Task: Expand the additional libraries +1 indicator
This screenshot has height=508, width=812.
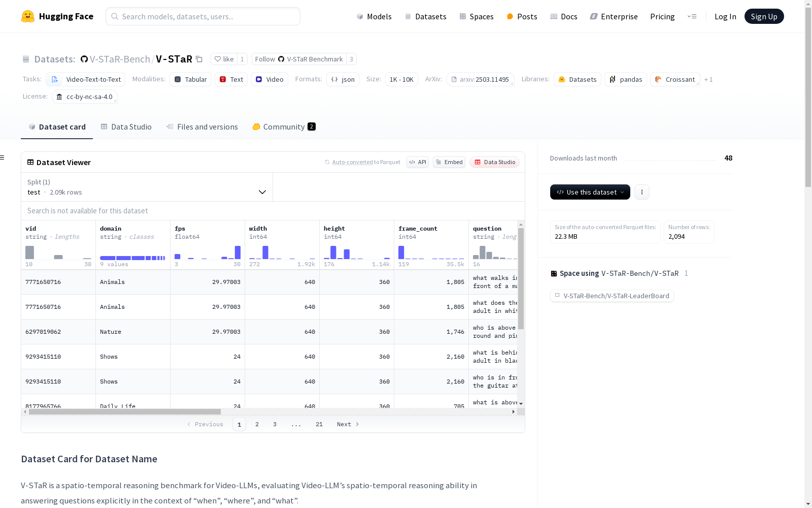Action: (708, 80)
